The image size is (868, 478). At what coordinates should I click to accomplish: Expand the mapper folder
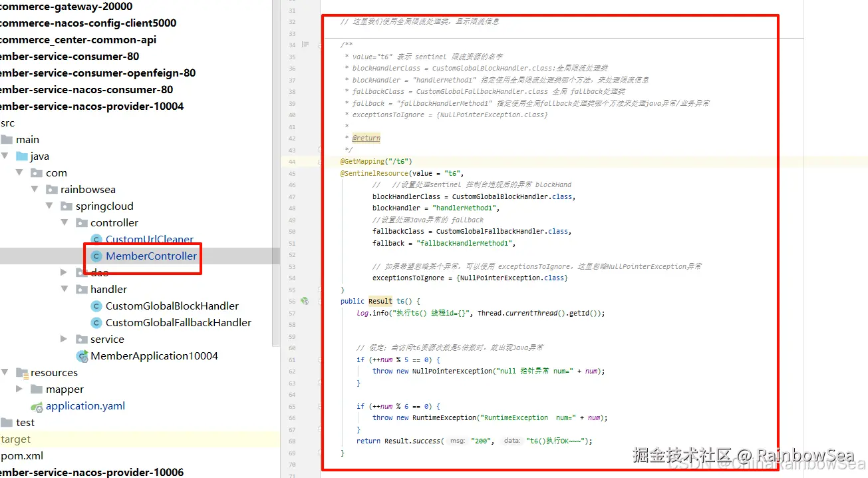tap(19, 389)
